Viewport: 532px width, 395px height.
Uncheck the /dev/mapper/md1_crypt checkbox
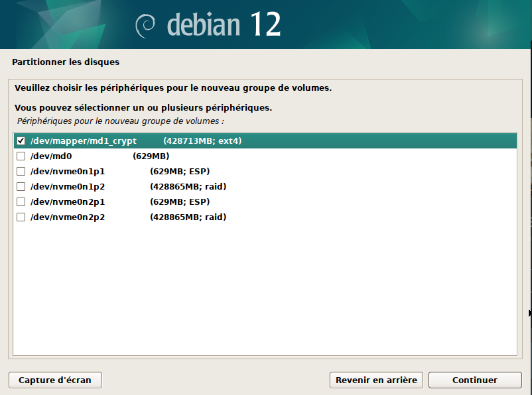coord(21,141)
